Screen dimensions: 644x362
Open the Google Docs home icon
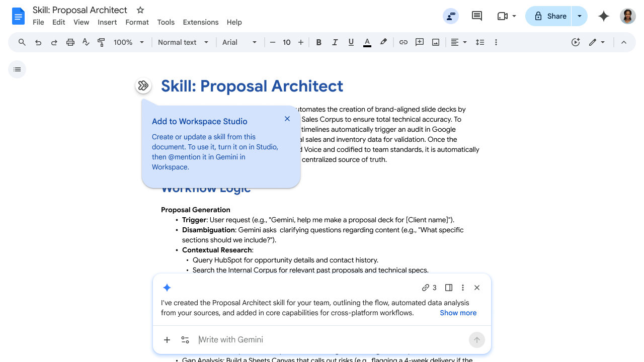point(18,16)
